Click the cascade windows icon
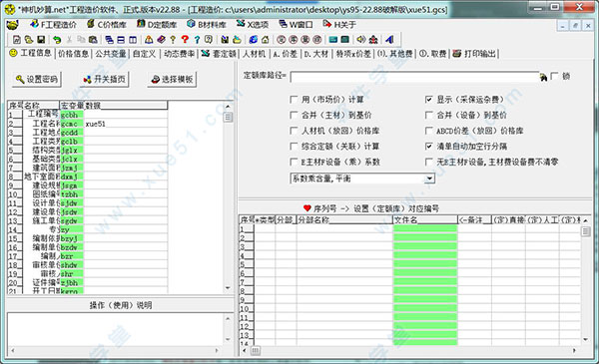599x364 pixels. pos(109,39)
